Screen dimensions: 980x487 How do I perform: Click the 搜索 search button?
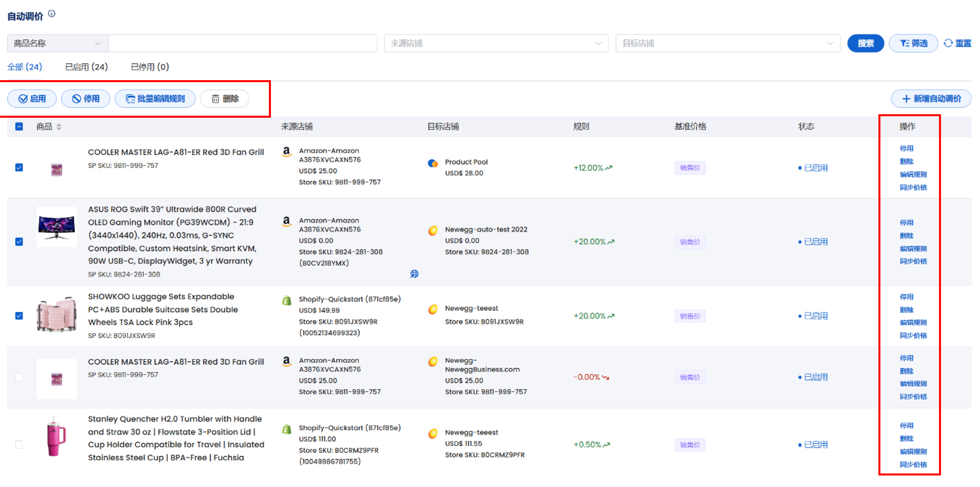click(x=865, y=43)
